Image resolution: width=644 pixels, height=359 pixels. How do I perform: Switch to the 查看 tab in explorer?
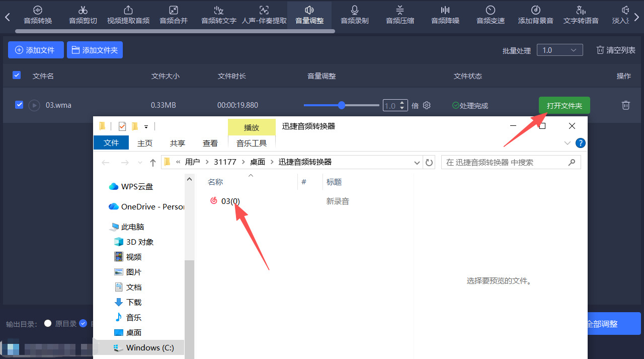tap(210, 143)
